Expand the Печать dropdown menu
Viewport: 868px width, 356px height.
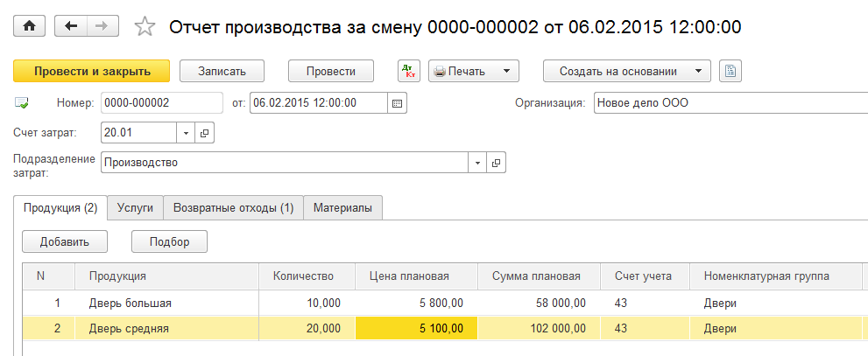[x=505, y=71]
